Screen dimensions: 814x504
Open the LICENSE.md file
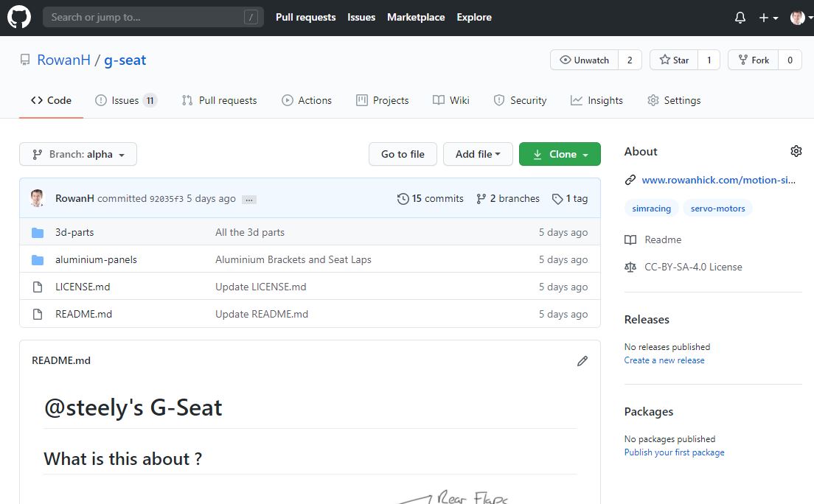83,287
